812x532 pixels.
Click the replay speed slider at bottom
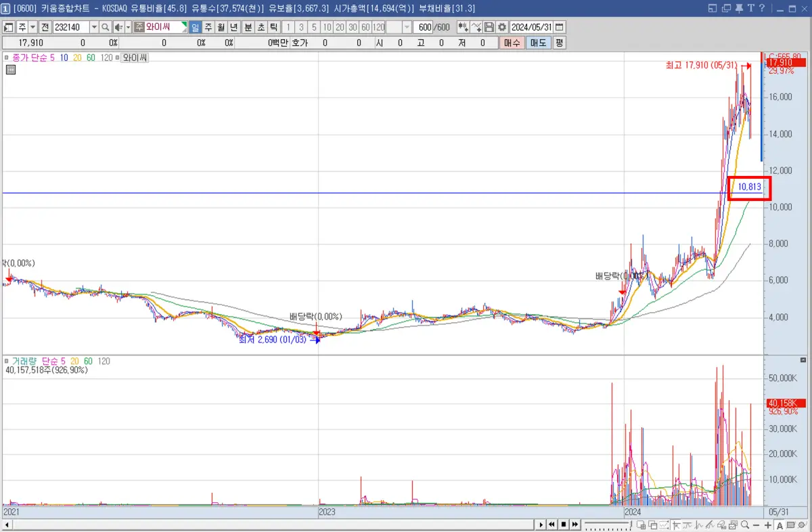[x=608, y=525]
